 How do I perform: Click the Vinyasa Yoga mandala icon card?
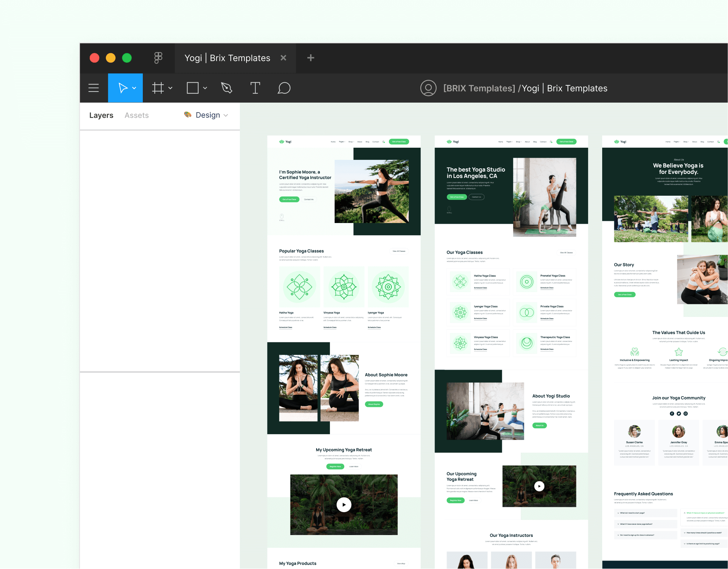(344, 287)
